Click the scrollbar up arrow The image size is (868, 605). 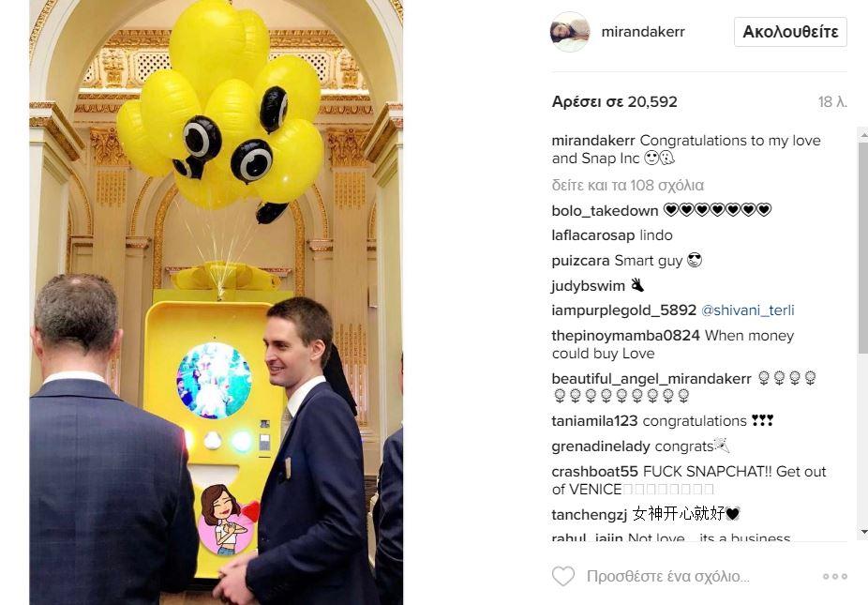[863, 133]
